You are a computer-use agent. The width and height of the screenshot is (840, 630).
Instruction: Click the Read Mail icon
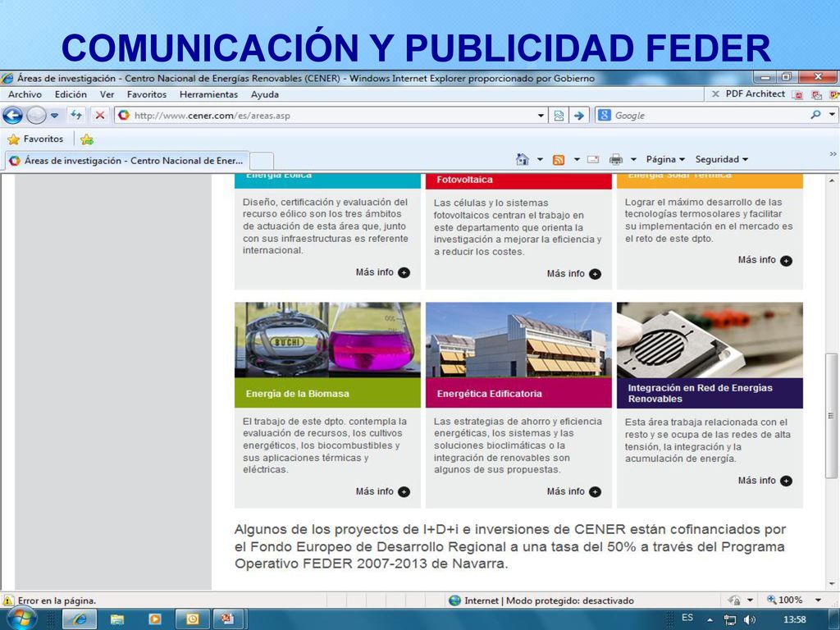[593, 159]
